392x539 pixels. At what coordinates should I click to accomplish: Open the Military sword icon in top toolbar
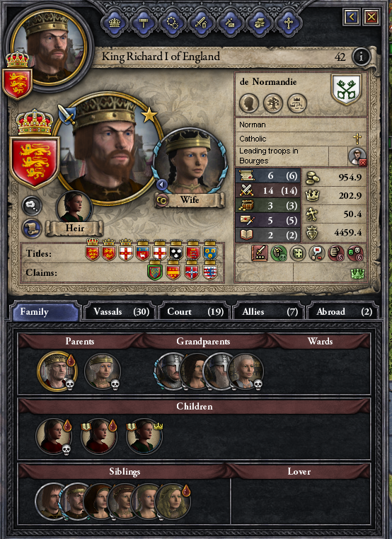201,23
